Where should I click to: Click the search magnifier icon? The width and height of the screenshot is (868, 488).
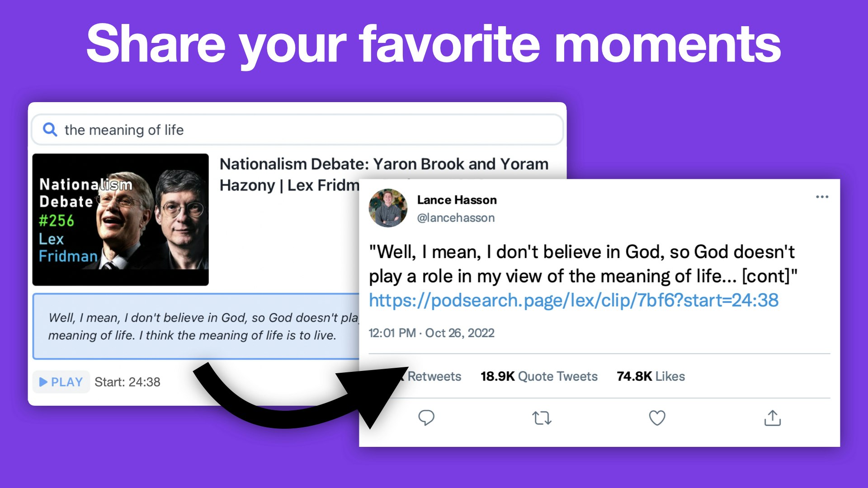point(50,130)
